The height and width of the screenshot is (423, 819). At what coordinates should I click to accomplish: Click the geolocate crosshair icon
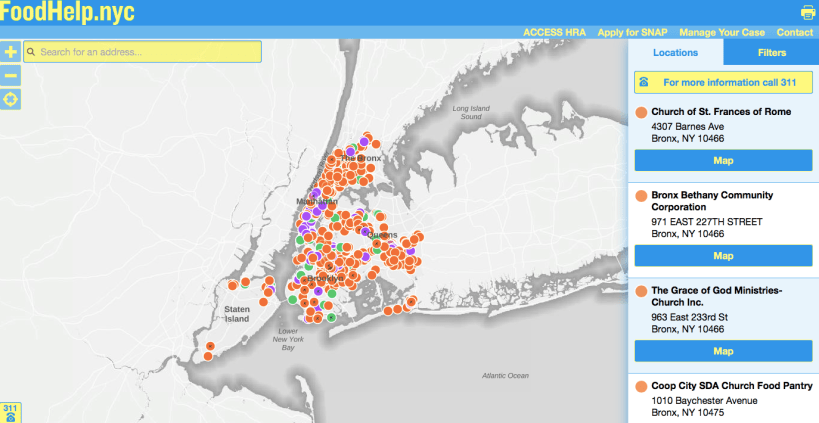coord(11,99)
